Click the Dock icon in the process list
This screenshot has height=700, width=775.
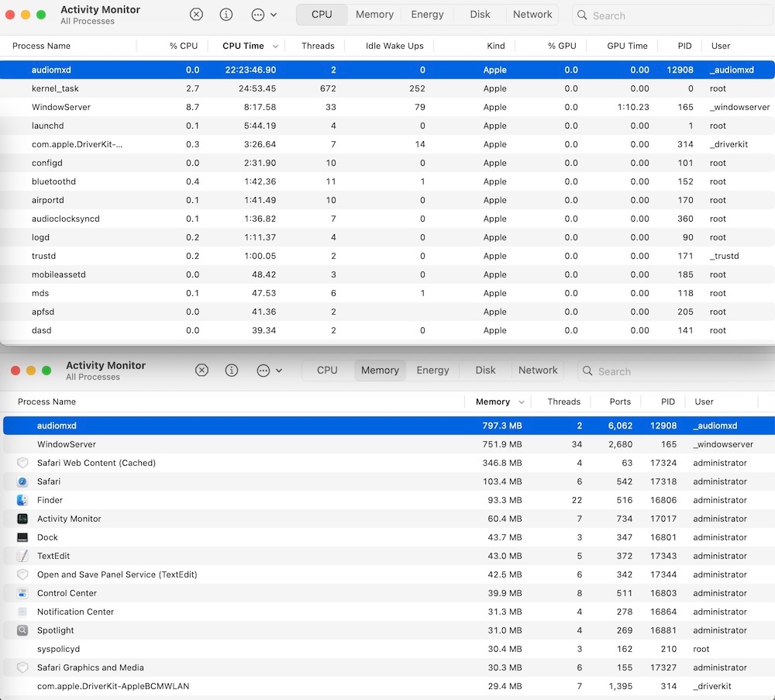point(22,537)
